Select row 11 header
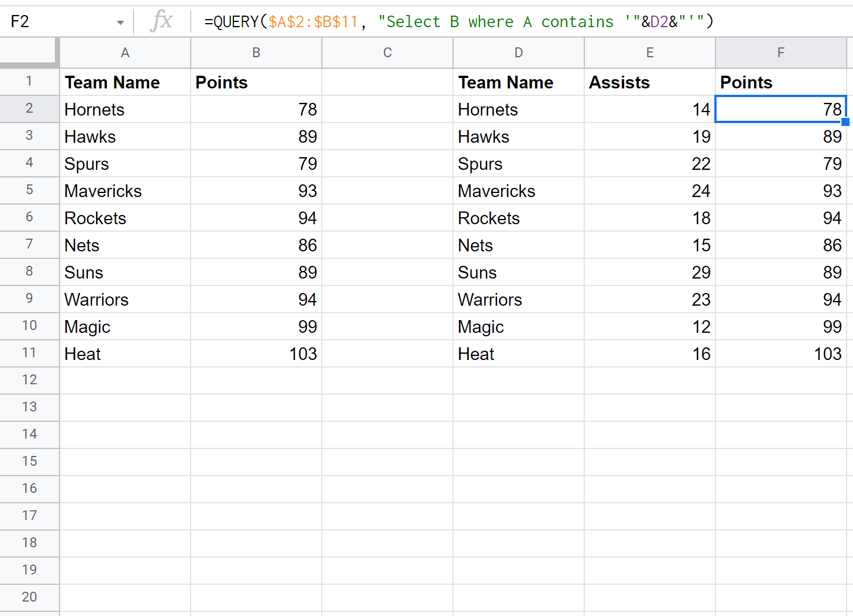The height and width of the screenshot is (616, 853). (x=29, y=353)
